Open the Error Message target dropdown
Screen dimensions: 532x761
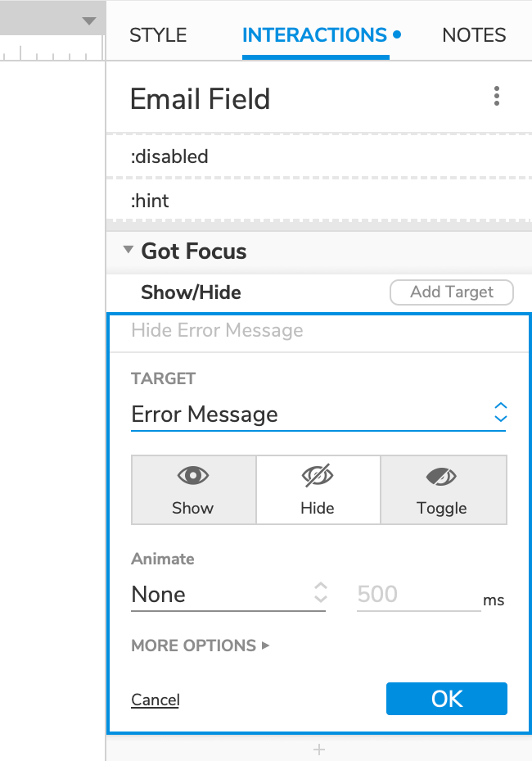pyautogui.click(x=318, y=414)
